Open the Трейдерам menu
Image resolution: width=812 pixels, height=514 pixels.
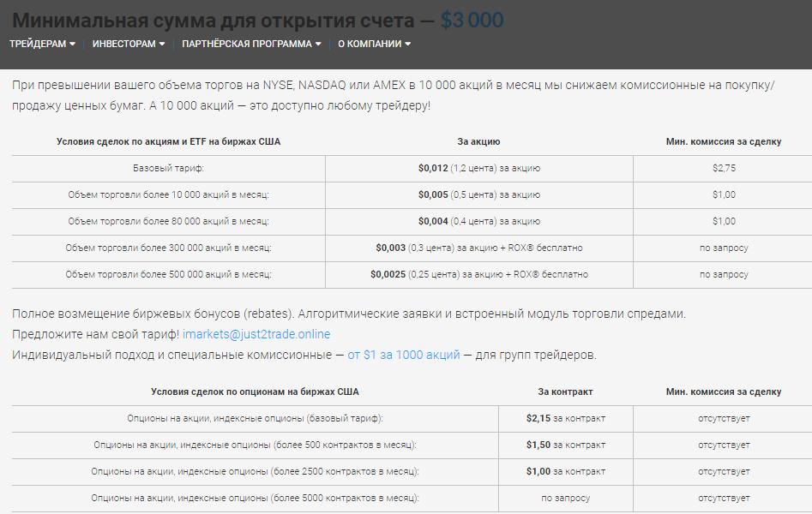(x=37, y=44)
